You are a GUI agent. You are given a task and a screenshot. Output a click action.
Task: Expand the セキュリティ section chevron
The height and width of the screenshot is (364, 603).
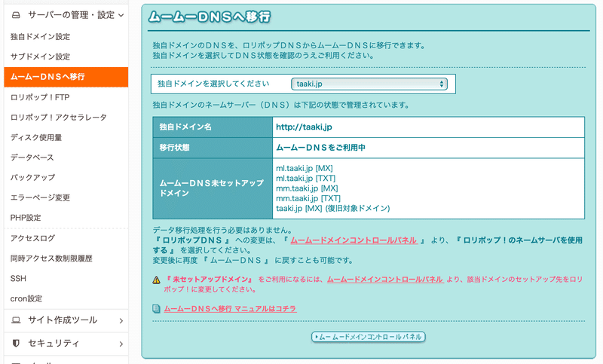point(121,344)
